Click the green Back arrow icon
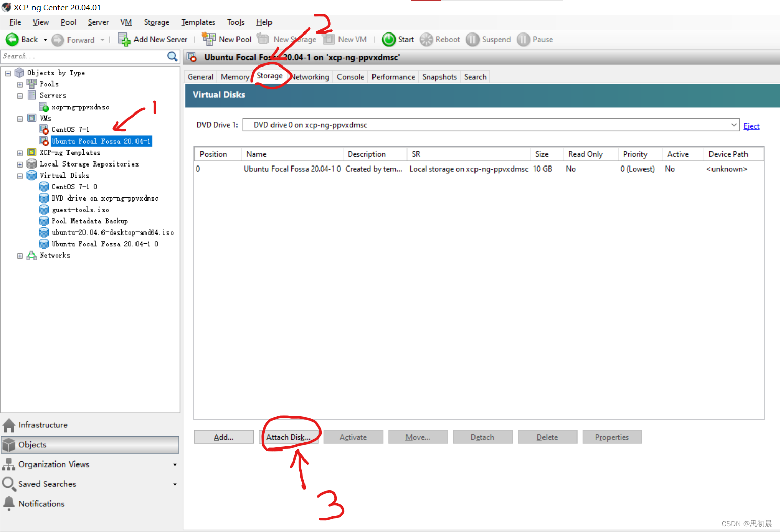This screenshot has height=532, width=780. (12, 40)
